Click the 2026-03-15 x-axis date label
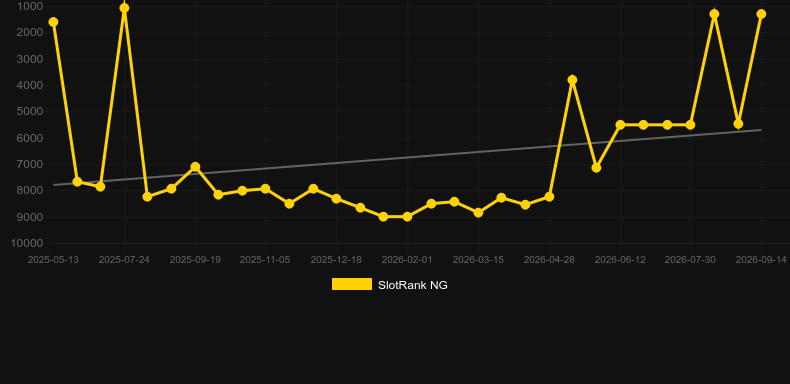The image size is (790, 384). (x=478, y=260)
